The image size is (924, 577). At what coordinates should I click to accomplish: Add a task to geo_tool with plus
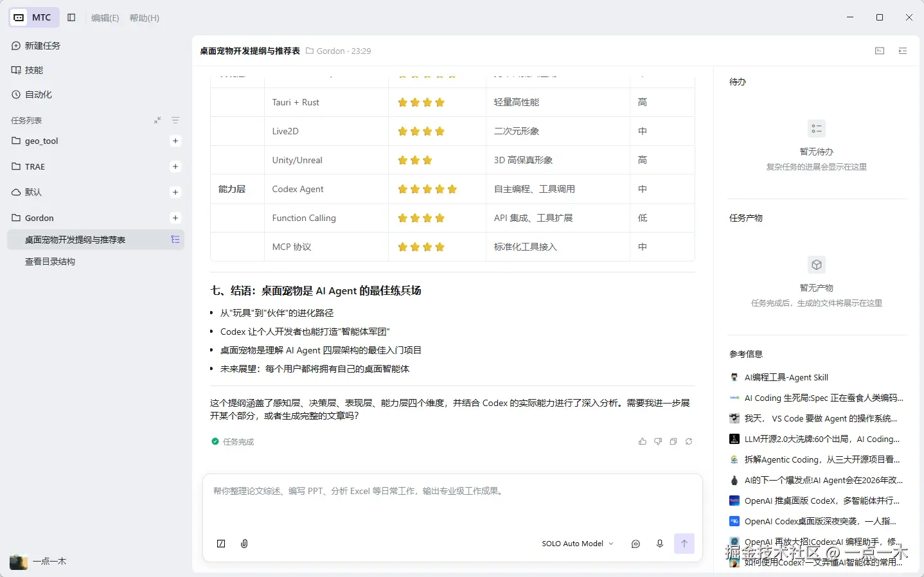coord(175,141)
